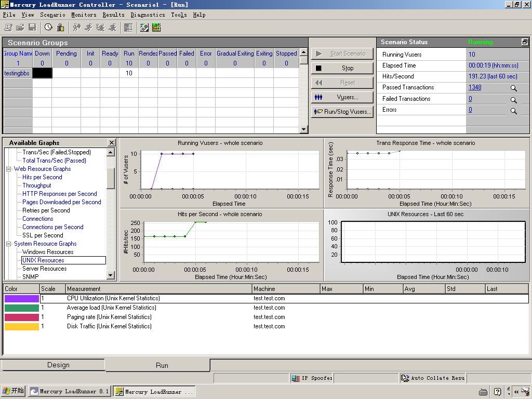Open the Monitors menu

84,15
